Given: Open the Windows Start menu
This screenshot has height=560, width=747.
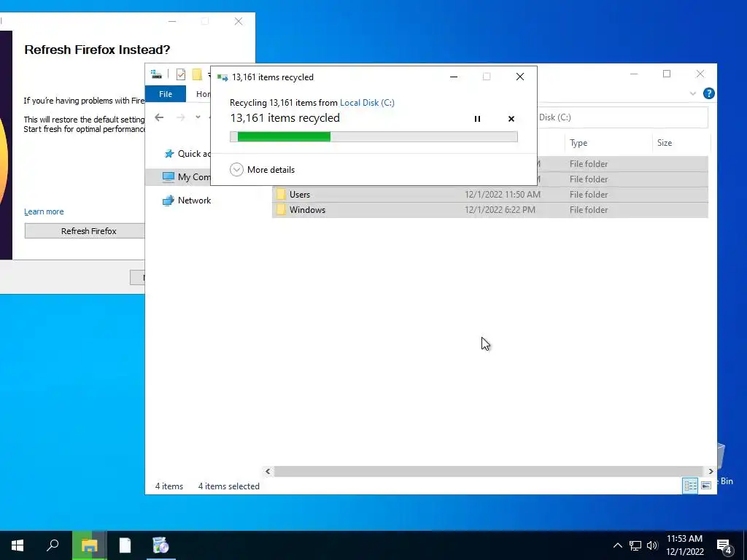Looking at the screenshot, I should coord(18,545).
